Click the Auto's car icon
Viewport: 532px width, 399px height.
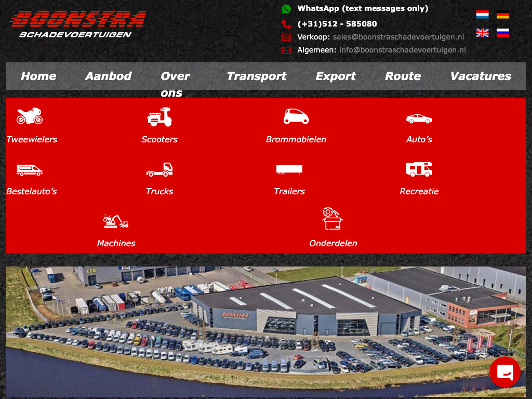click(419, 119)
